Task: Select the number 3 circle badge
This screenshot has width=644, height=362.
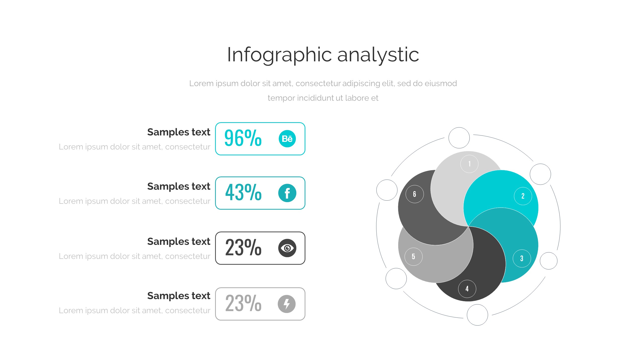Action: (522, 258)
